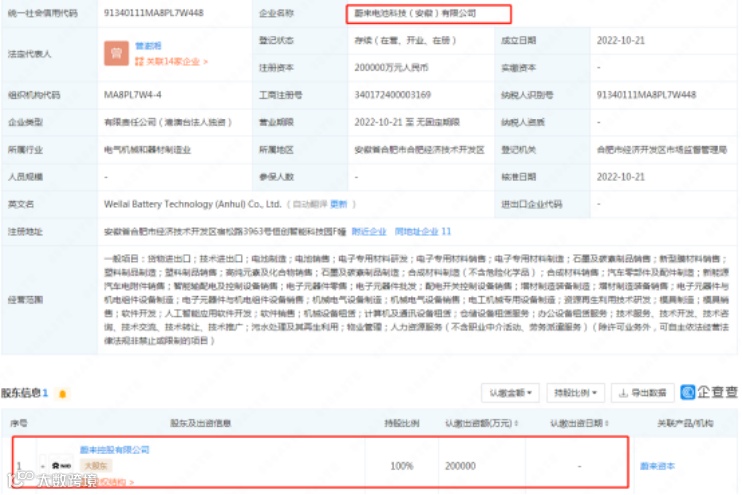This screenshot has width=742, height=495.
Task: Open the 同地址企业 11 link
Action: pos(423,231)
